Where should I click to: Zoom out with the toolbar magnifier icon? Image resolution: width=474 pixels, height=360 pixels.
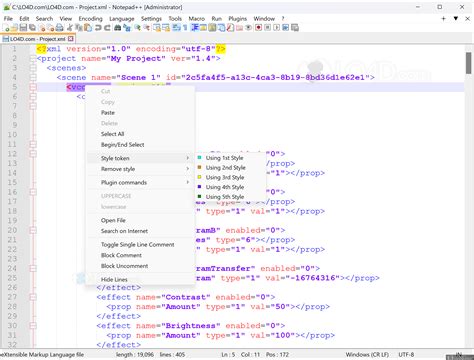pyautogui.click(x=147, y=28)
